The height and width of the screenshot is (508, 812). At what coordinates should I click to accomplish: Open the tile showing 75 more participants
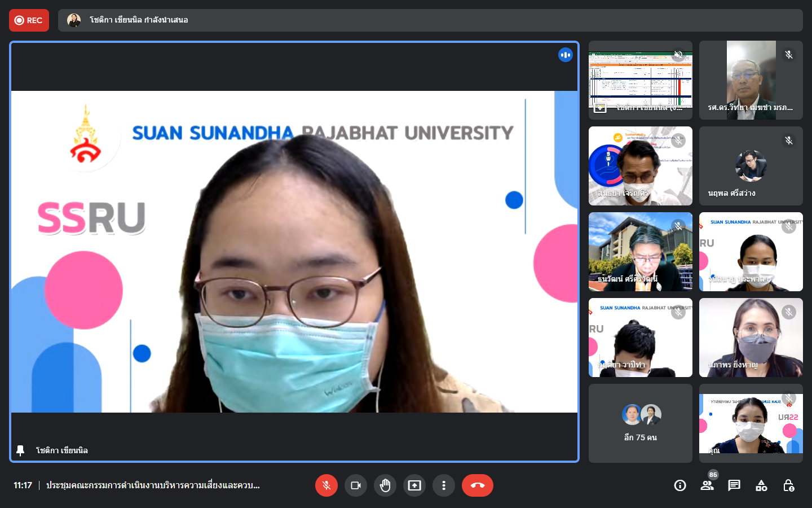click(x=640, y=423)
